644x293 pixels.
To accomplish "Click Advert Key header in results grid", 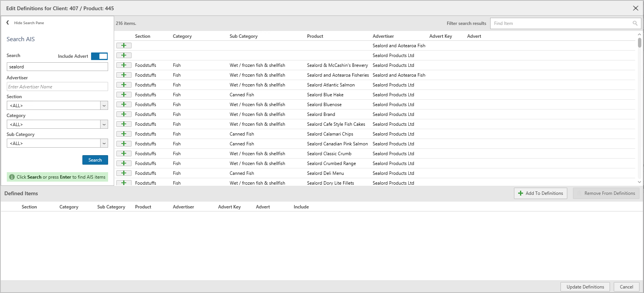I will pyautogui.click(x=441, y=36).
